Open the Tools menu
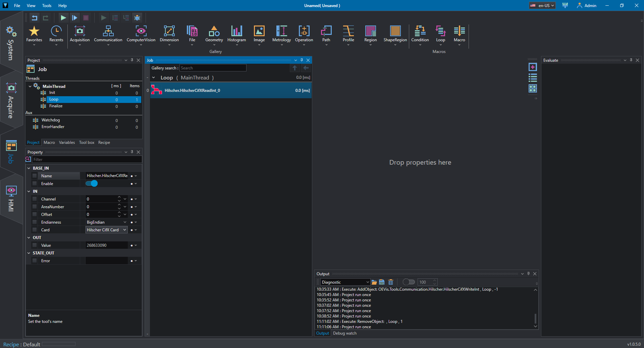The width and height of the screenshot is (644, 348). click(x=47, y=6)
